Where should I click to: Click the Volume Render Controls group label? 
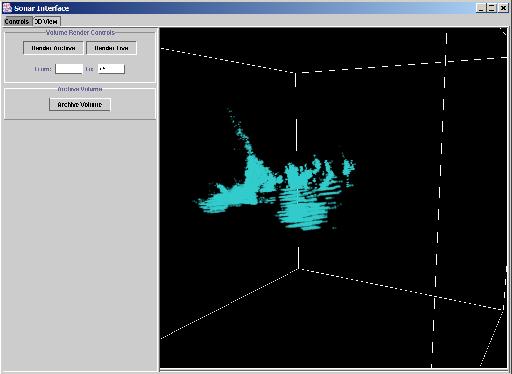(80, 33)
